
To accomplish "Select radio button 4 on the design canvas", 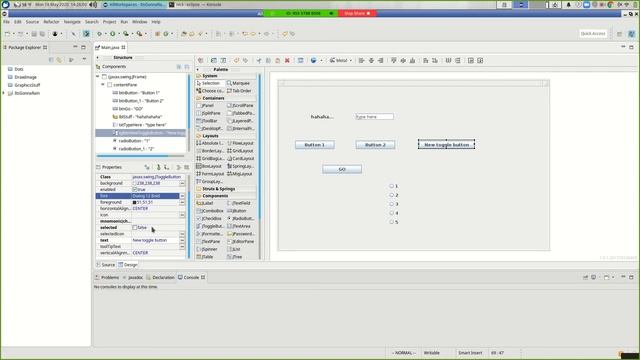I will (x=391, y=213).
